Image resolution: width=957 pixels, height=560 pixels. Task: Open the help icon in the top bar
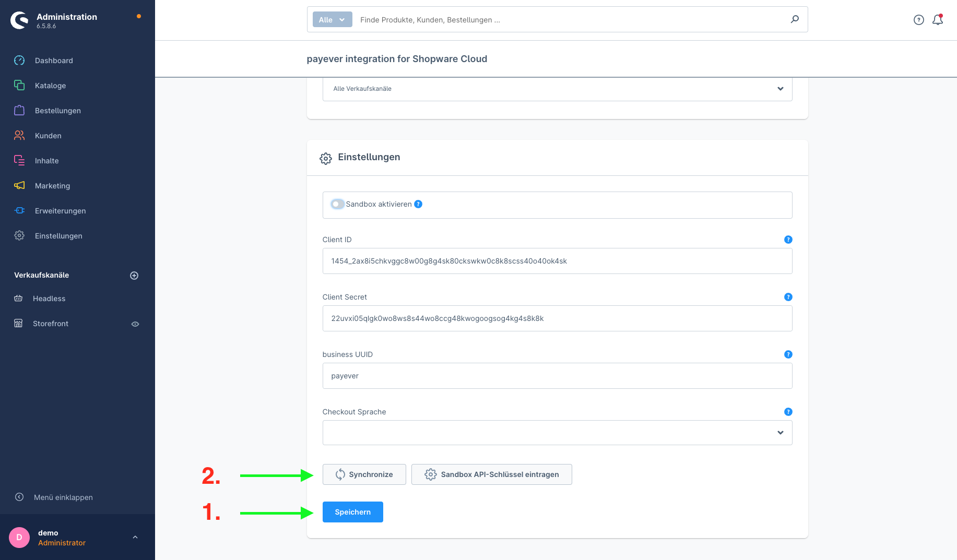[x=919, y=20]
